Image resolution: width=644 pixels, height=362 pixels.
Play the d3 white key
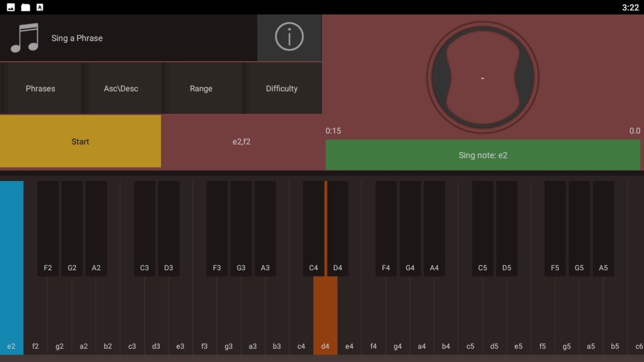(156, 315)
